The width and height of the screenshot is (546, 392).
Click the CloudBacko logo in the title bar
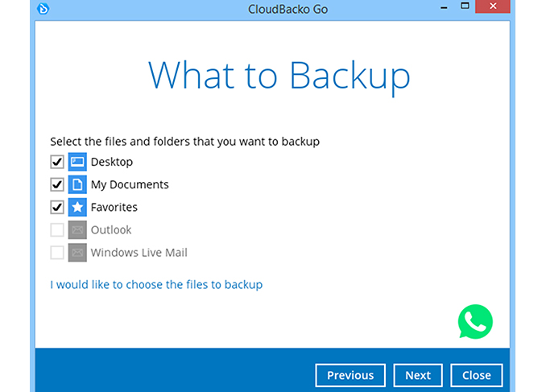click(x=43, y=8)
